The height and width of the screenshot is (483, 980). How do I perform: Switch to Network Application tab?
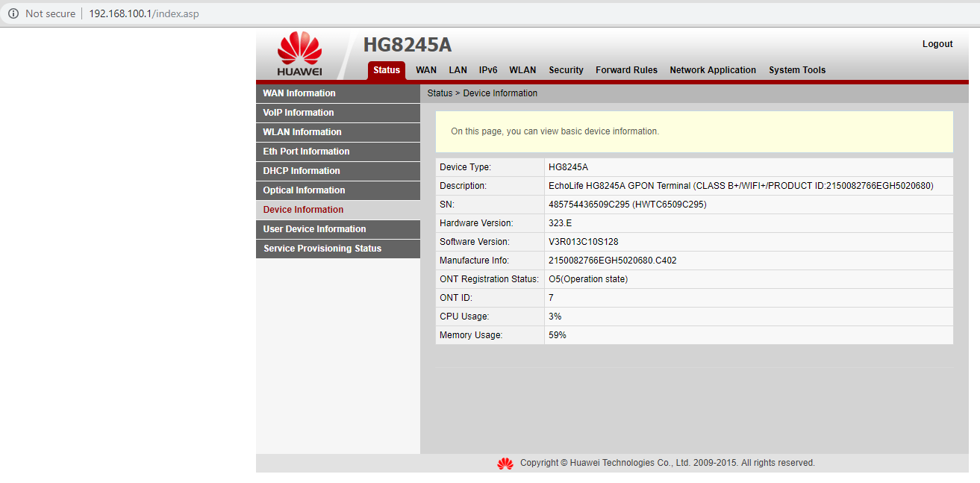(x=713, y=70)
